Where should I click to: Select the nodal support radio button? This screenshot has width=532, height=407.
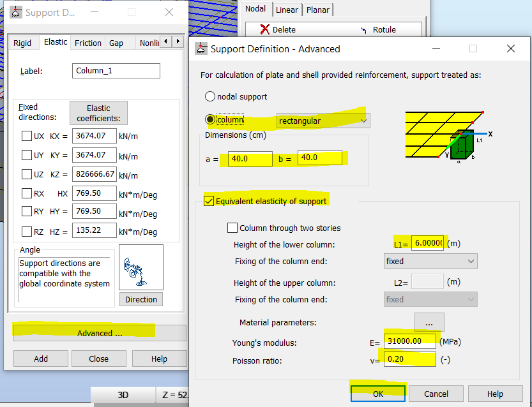click(209, 96)
